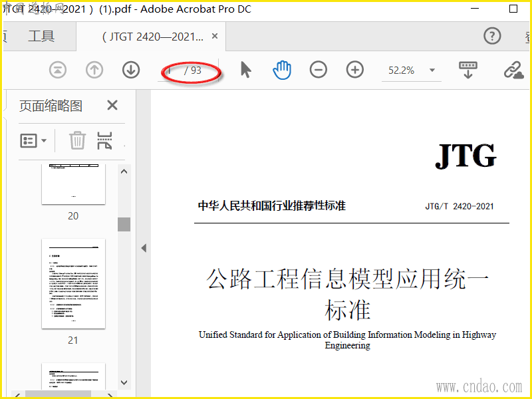Click the large JTG logo text

pyautogui.click(x=466, y=156)
